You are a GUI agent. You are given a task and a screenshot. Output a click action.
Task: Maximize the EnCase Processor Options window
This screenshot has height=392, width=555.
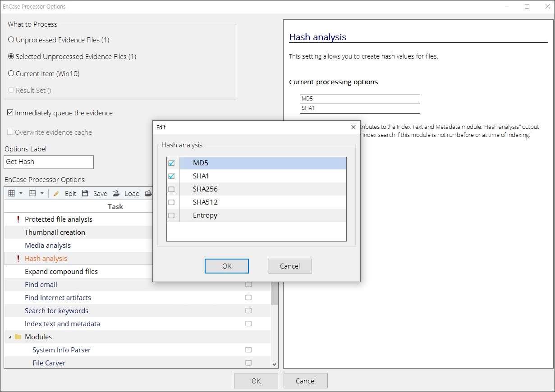pyautogui.click(x=527, y=6)
